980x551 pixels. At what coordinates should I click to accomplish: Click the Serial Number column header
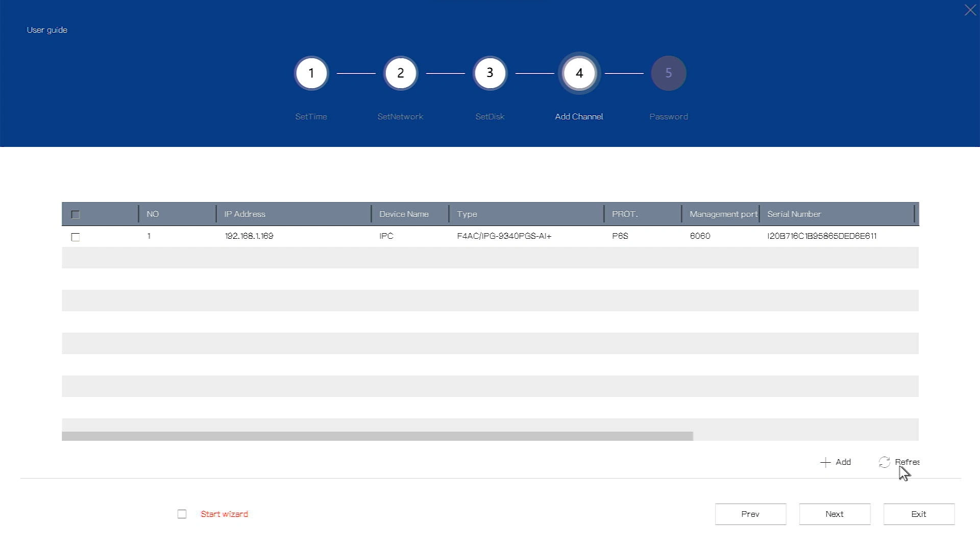794,214
